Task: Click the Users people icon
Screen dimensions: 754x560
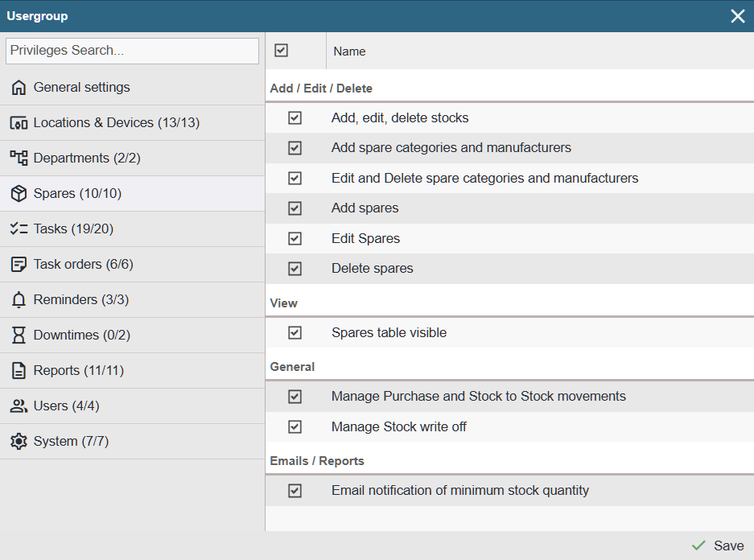Action: pos(19,406)
